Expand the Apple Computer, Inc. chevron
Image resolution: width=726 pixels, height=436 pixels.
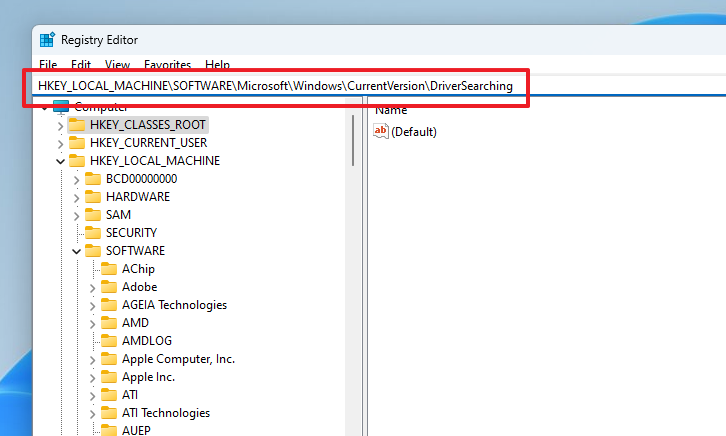[x=92, y=360]
